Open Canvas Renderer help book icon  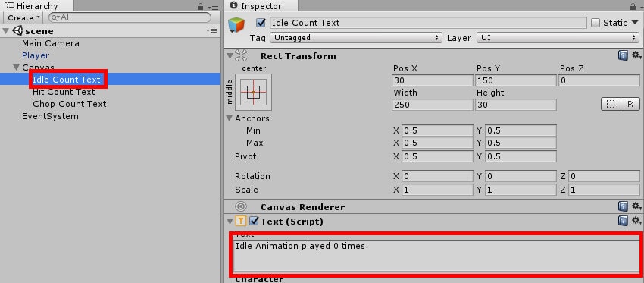click(623, 206)
